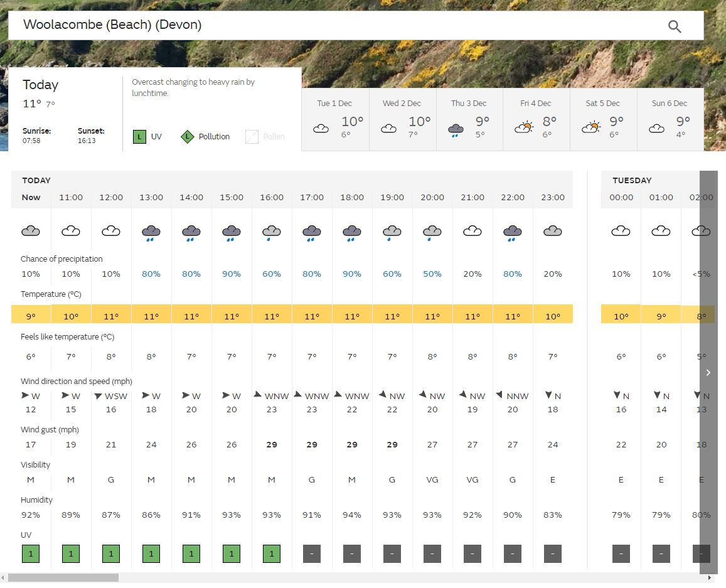Click the 19:00 light rain icon
726x588 pixels.
[x=392, y=233]
